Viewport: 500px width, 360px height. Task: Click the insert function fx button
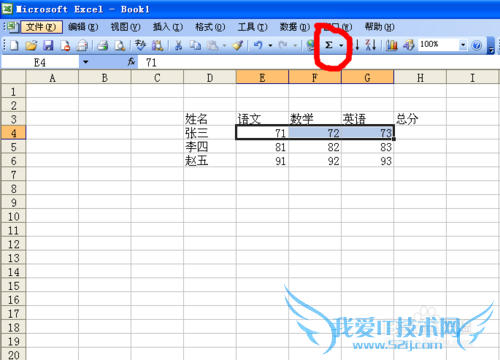(131, 62)
